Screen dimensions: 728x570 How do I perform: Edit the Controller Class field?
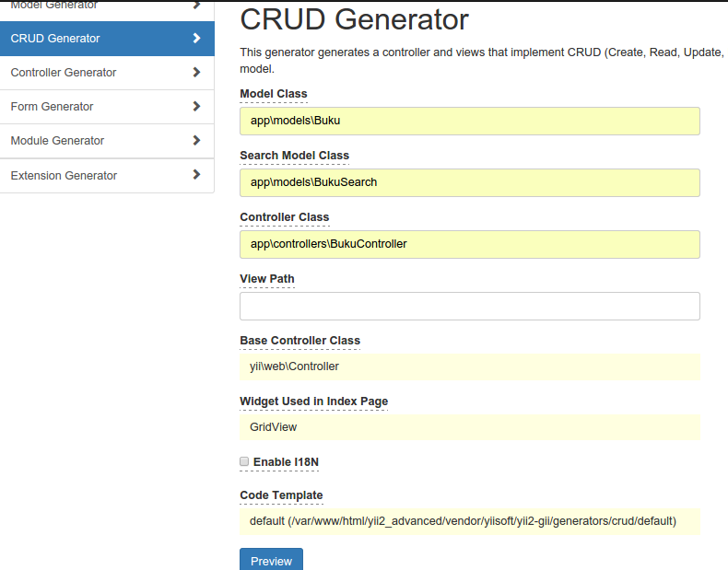click(x=470, y=244)
